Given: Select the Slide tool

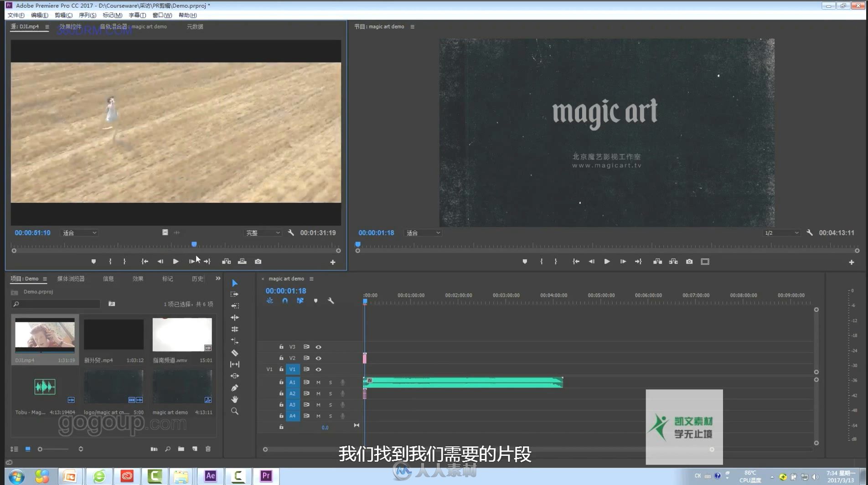Looking at the screenshot, I should click(235, 376).
